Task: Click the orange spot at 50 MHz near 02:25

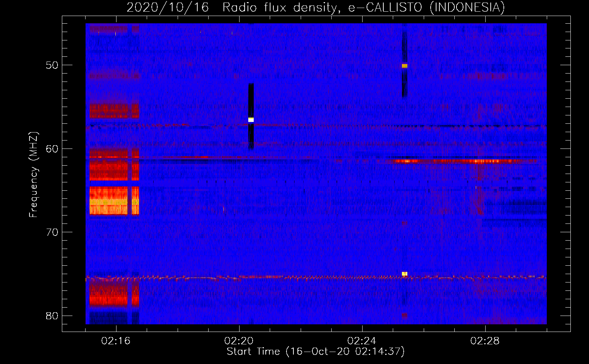Action: [404, 66]
